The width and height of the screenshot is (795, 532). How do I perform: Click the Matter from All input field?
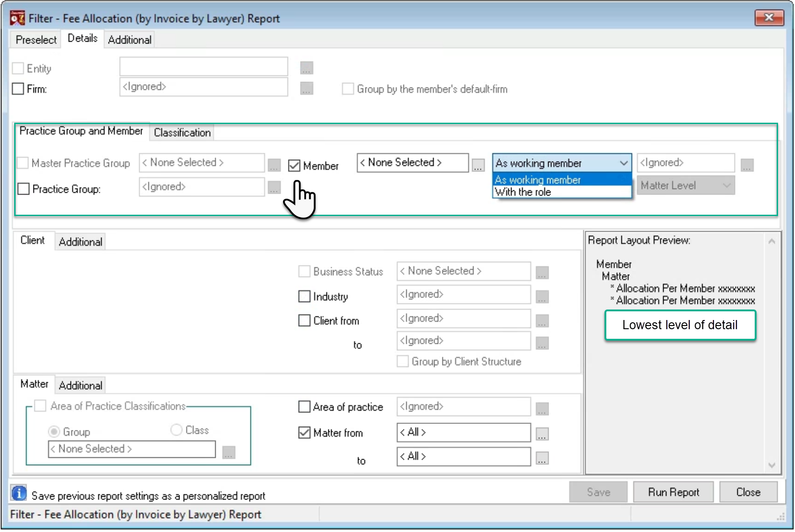[x=463, y=432]
